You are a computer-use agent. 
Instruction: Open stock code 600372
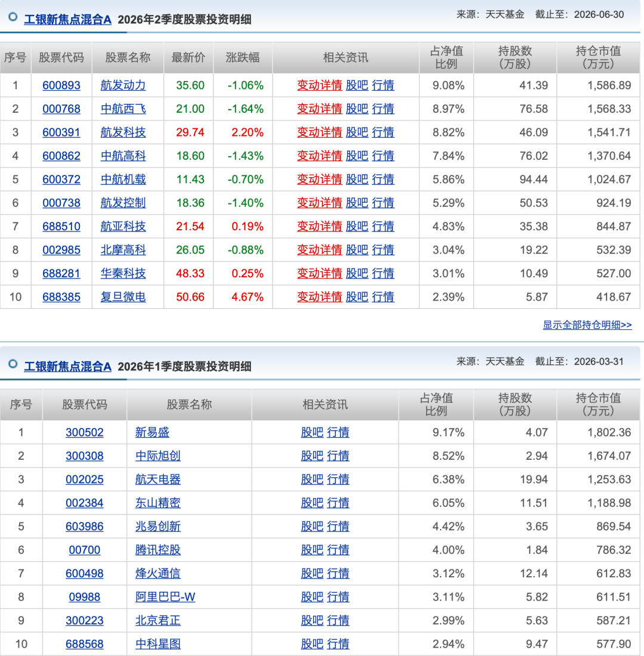(61, 180)
